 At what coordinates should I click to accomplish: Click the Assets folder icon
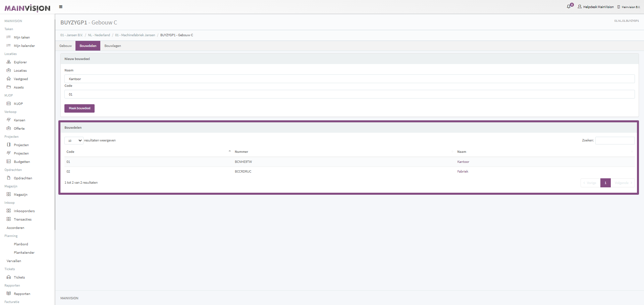tap(9, 87)
